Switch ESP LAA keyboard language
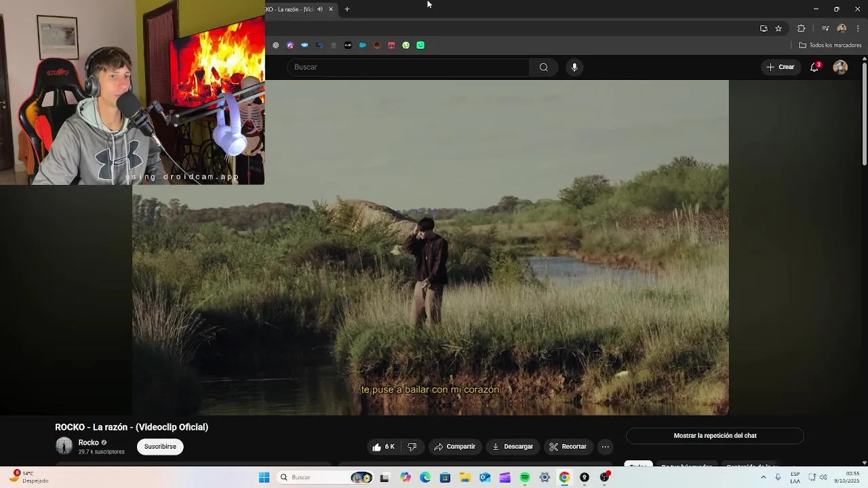868x488 pixels. pos(795,477)
